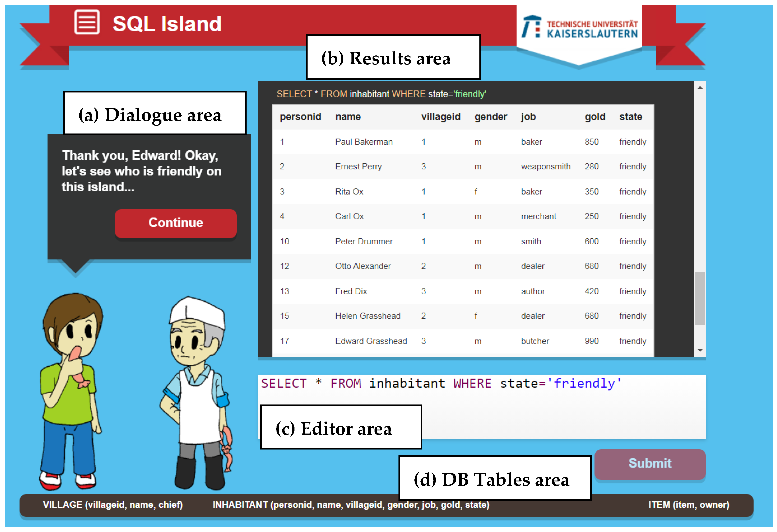Click the executed query text above results
The image size is (777, 532).
coord(381,94)
